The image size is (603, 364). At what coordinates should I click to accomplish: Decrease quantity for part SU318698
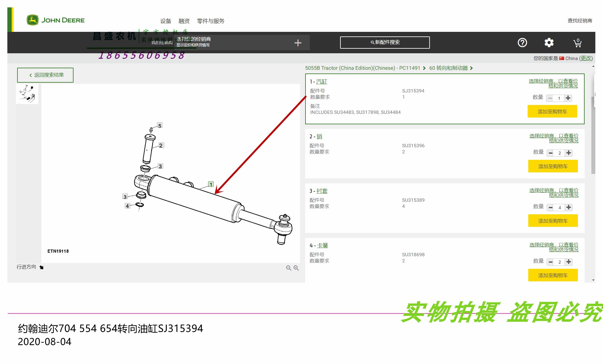551,262
